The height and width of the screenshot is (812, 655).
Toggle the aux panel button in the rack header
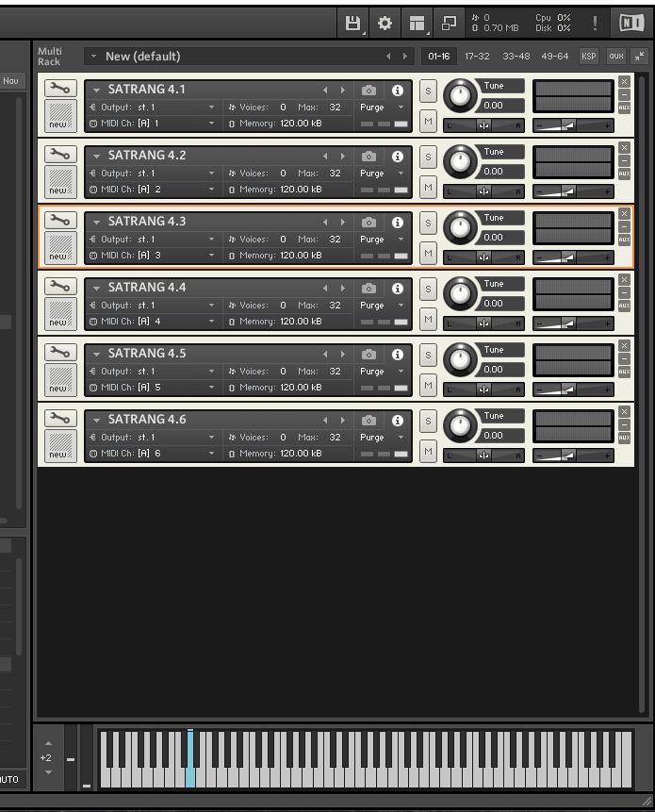pyautogui.click(x=615, y=56)
